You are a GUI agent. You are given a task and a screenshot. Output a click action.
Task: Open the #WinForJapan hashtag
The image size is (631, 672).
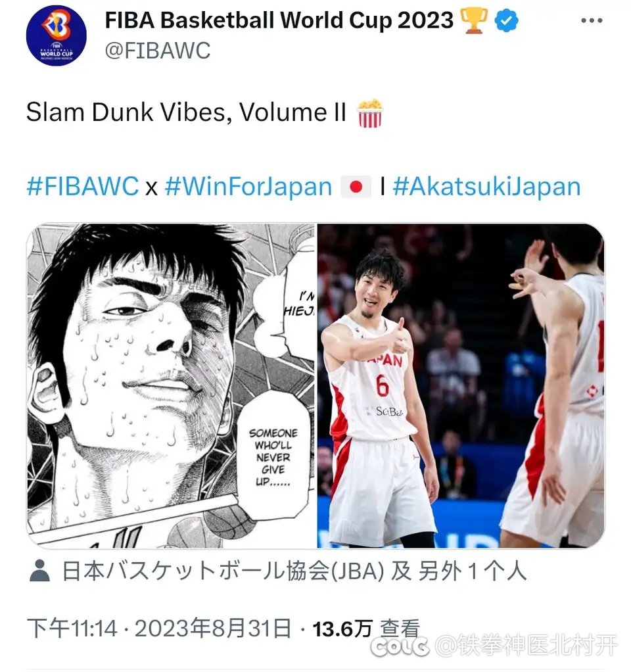pos(248,187)
